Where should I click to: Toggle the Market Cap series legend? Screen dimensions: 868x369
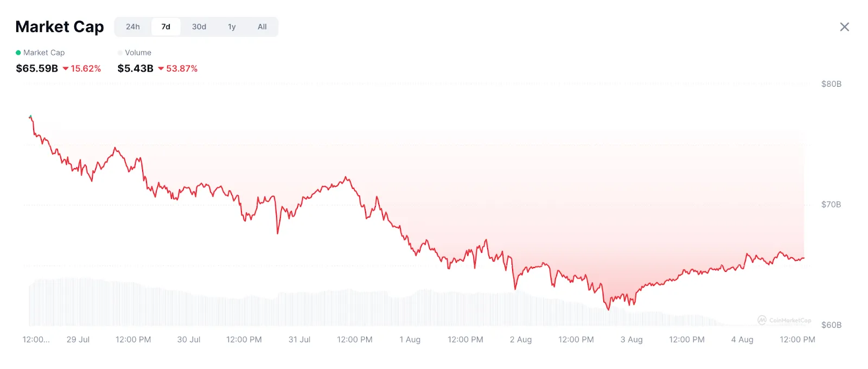tap(43, 53)
